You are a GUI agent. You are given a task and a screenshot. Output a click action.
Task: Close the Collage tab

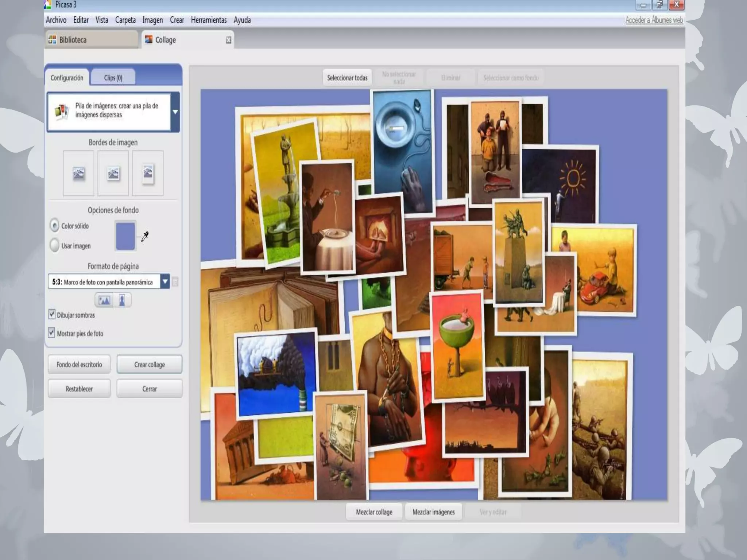229,40
